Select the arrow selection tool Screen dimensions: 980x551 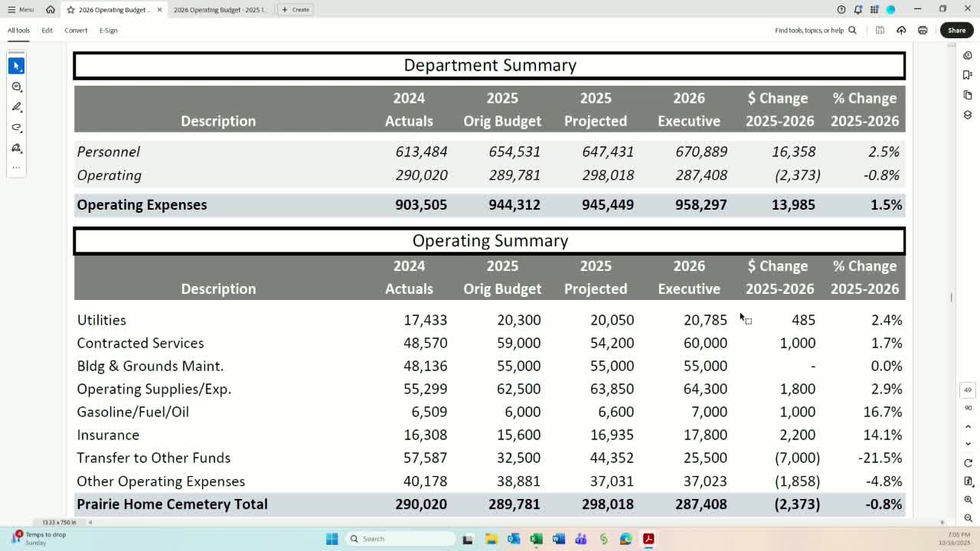[16, 66]
